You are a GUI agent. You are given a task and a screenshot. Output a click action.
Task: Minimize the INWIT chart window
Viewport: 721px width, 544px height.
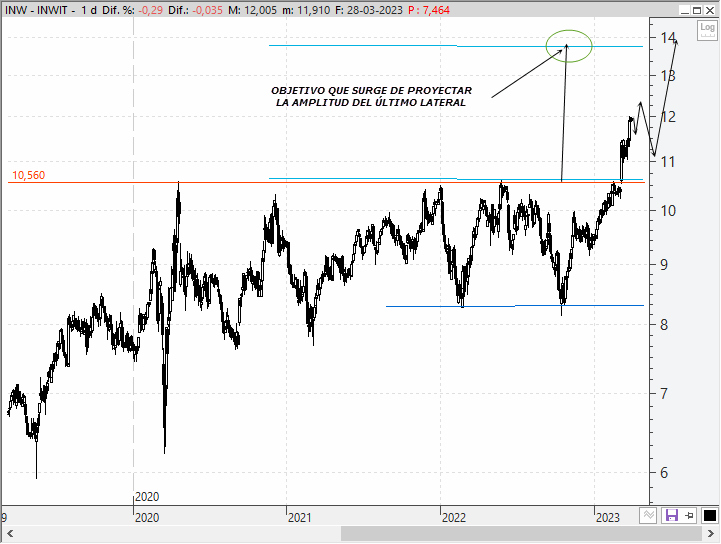685,10
